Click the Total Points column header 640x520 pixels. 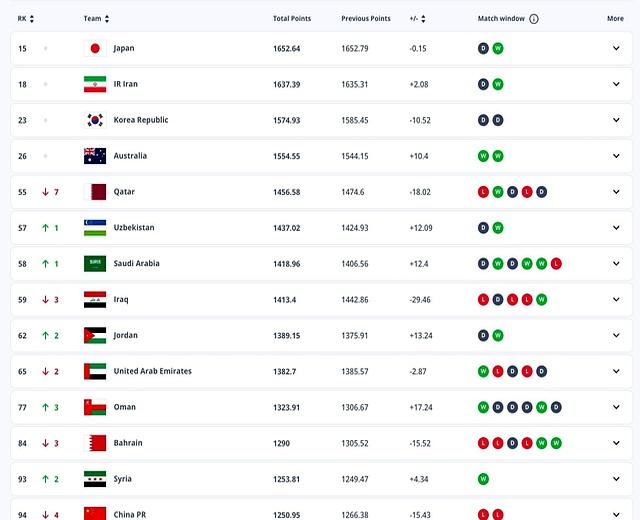click(x=292, y=19)
